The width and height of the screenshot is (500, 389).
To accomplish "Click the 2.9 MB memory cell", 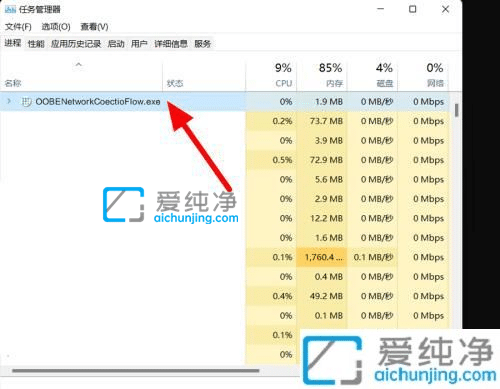I will coord(322,199).
